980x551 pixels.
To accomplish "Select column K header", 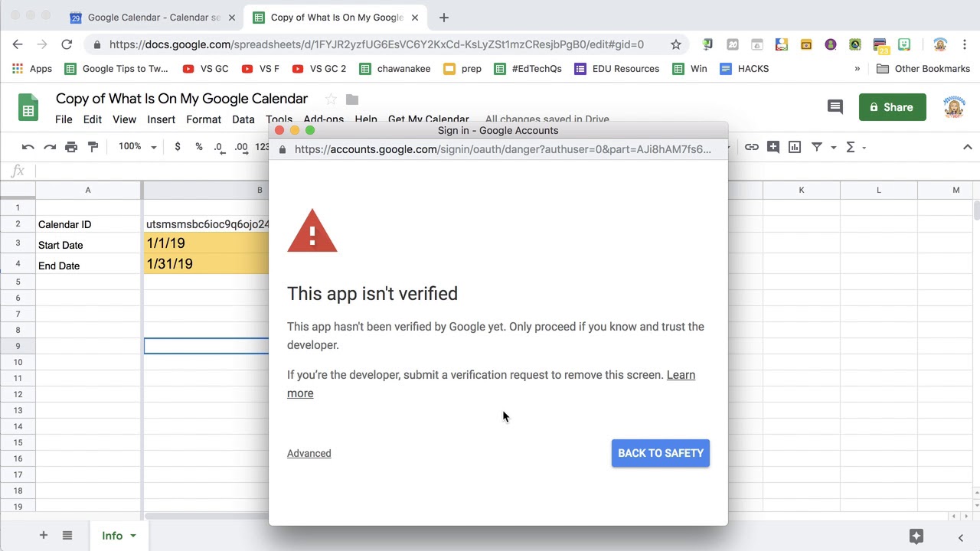I will 802,190.
